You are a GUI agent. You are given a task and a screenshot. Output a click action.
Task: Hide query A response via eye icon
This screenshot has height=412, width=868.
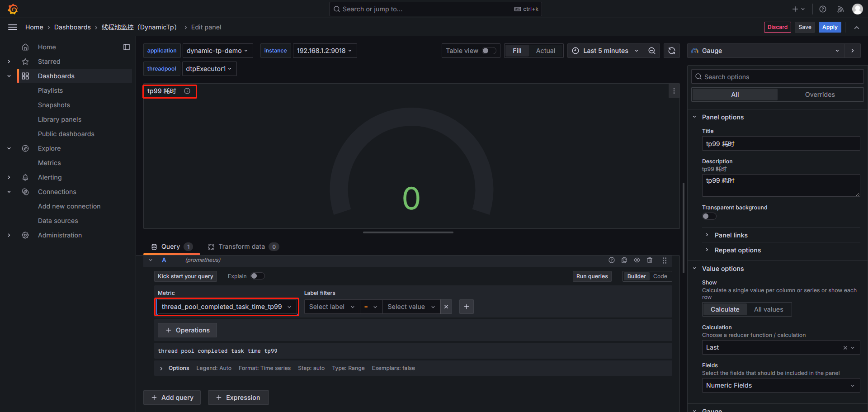(x=637, y=260)
